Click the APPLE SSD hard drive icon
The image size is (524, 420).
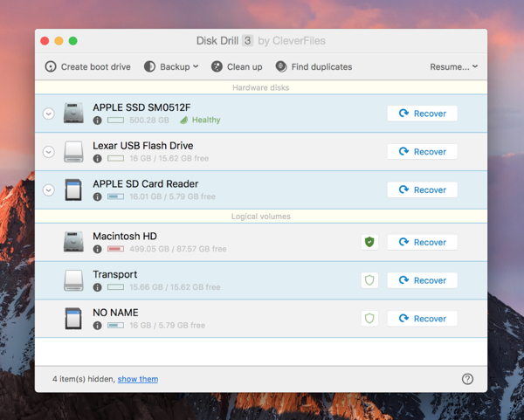pyautogui.click(x=73, y=113)
